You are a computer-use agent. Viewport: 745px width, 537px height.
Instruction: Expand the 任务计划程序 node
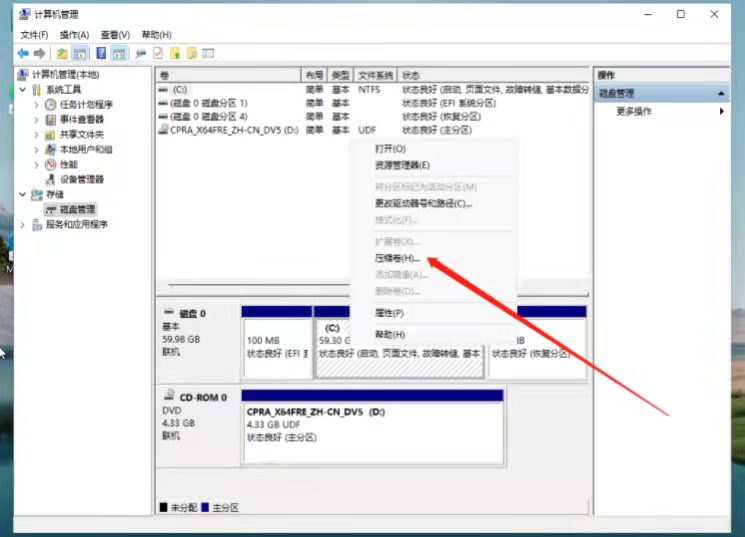tap(37, 104)
